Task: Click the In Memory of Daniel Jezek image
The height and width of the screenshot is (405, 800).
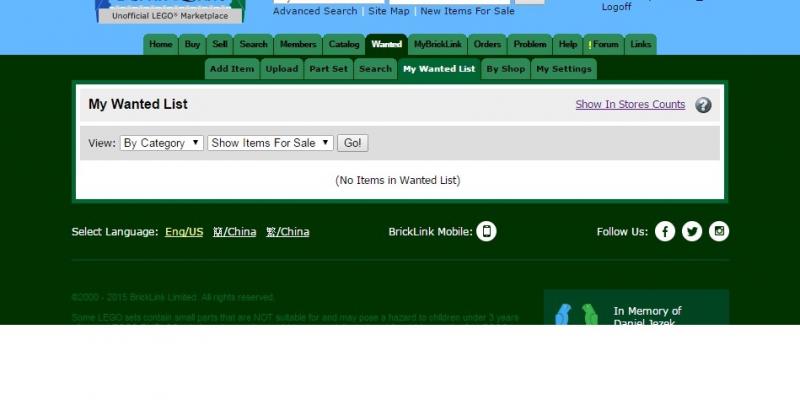Action: pos(576,314)
